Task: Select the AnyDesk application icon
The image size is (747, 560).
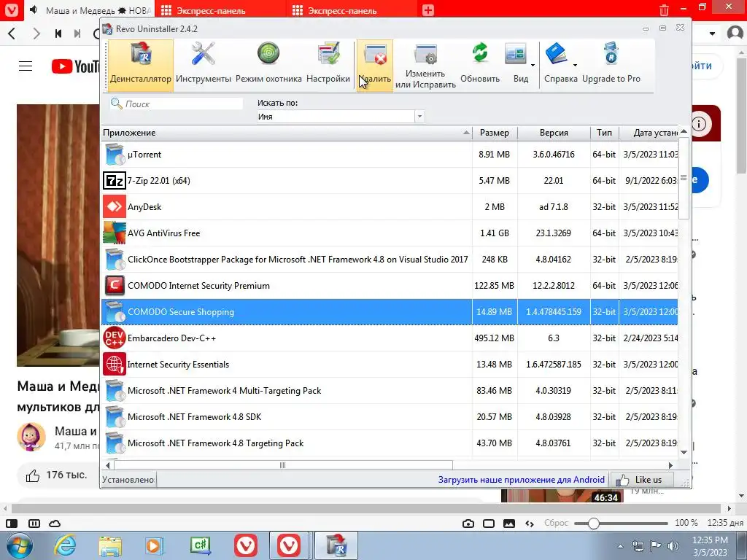Action: pyautogui.click(x=115, y=206)
